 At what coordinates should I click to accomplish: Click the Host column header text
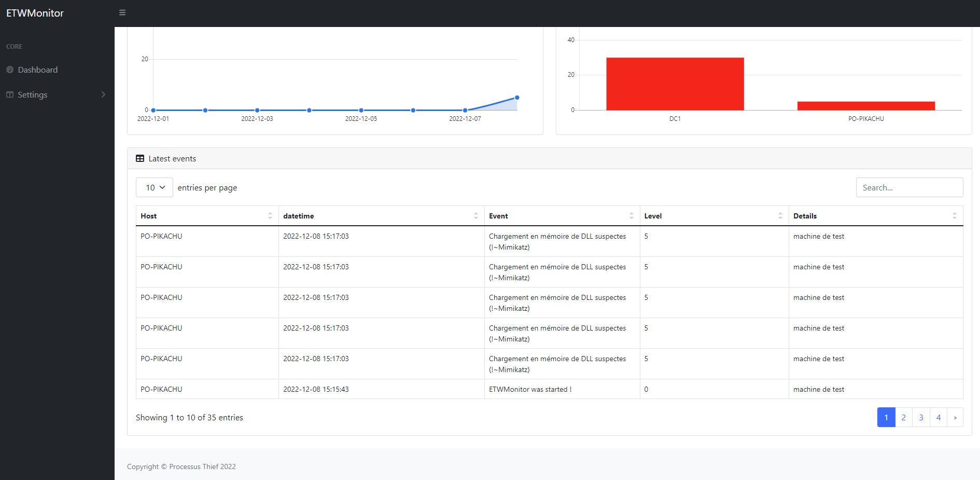(x=149, y=216)
